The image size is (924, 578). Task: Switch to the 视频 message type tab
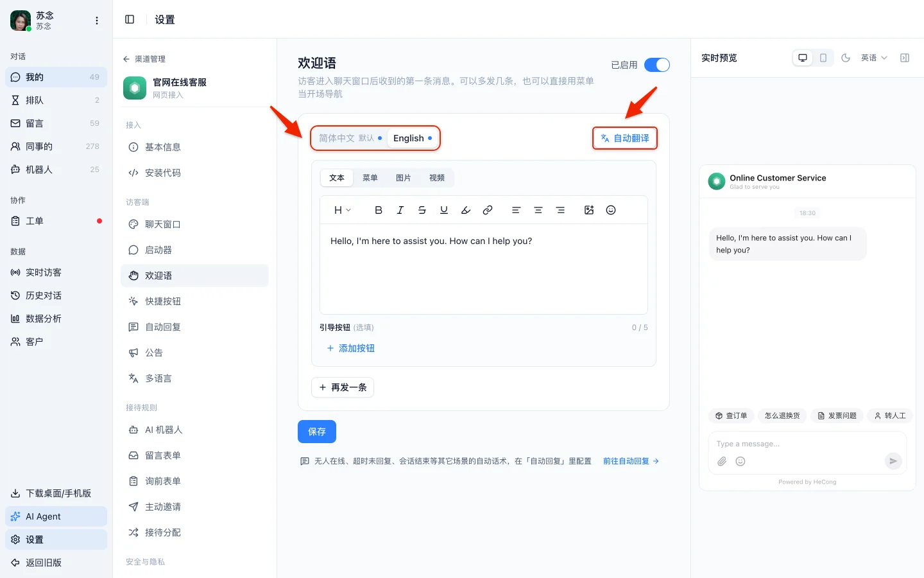[x=437, y=178]
